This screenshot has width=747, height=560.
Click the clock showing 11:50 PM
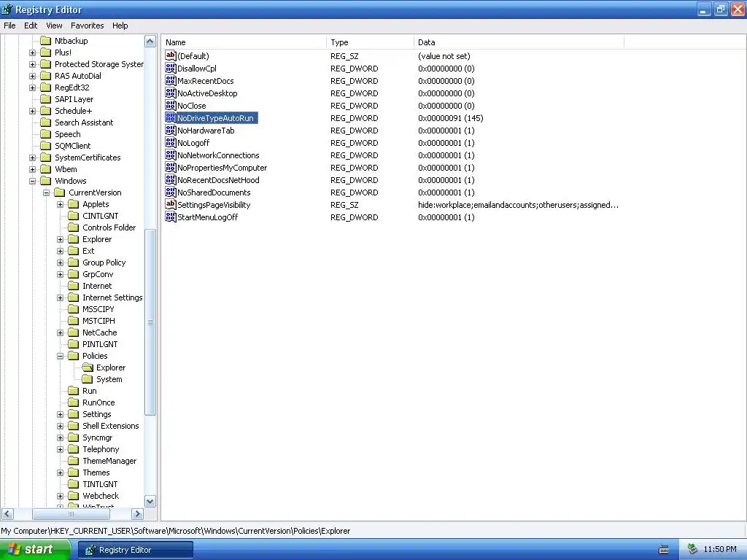point(719,550)
